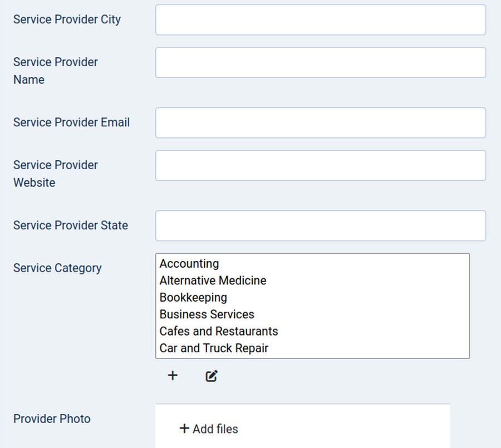Image resolution: width=501 pixels, height=448 pixels.
Task: Click the Add files button
Action: 209,429
